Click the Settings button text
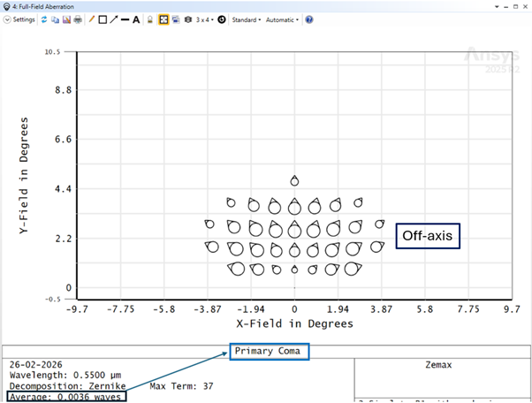The image size is (532, 403). (25, 19)
